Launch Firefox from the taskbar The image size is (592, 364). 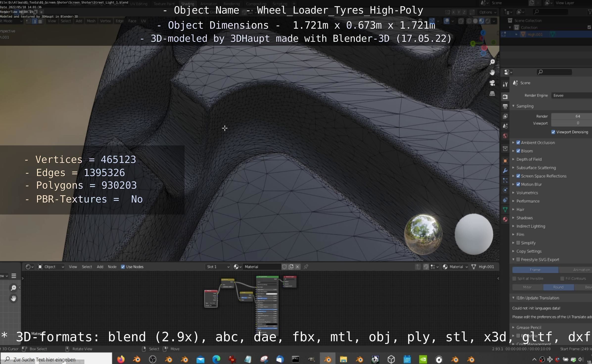[121, 359]
